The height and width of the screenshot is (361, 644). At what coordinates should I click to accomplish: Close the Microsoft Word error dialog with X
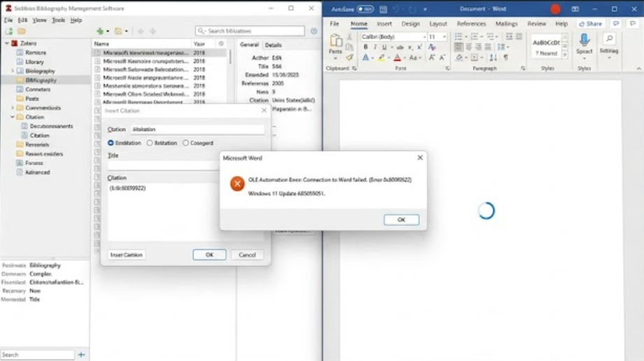(420, 157)
